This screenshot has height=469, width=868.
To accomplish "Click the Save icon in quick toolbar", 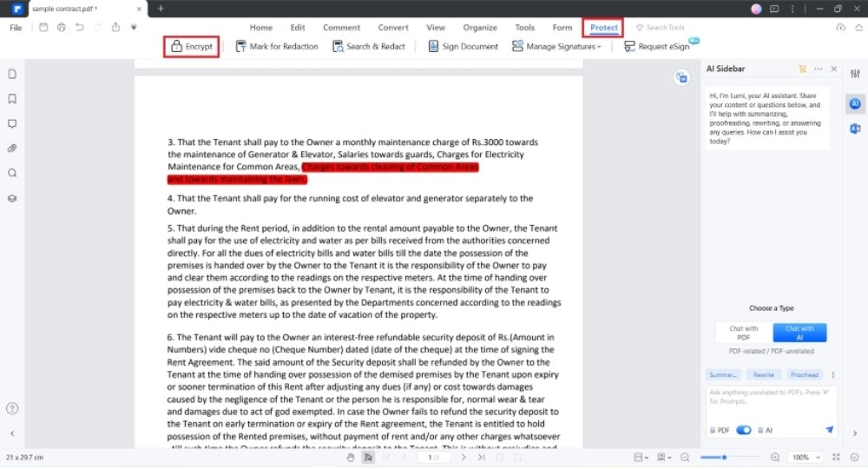I will [x=43, y=27].
